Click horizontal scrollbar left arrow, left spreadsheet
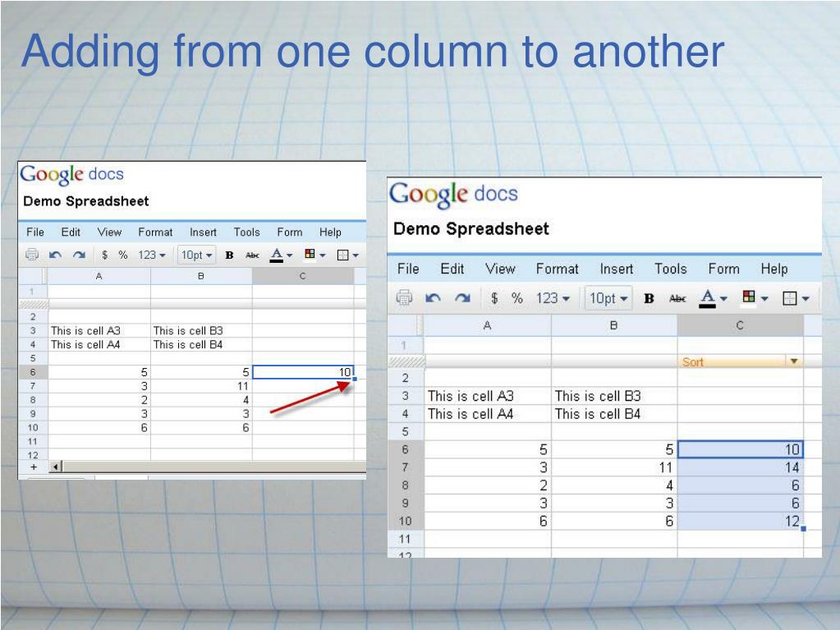The image size is (840, 630). click(55, 467)
